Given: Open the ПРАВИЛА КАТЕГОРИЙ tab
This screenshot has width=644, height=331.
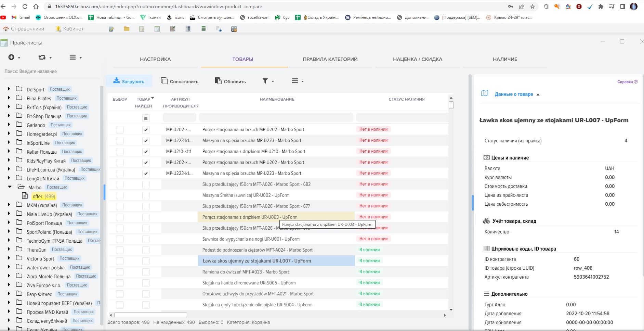Looking at the screenshot, I should (x=330, y=59).
